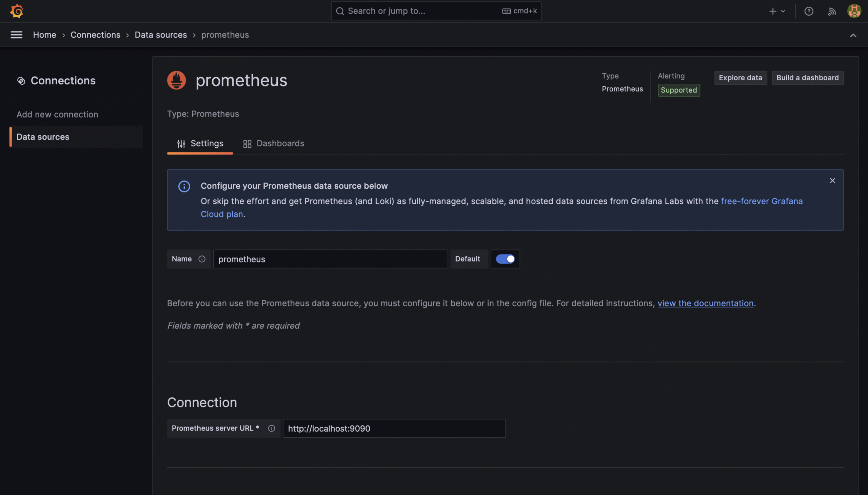The height and width of the screenshot is (495, 868).
Task: Click the Grafana logo icon
Action: [x=16, y=11]
